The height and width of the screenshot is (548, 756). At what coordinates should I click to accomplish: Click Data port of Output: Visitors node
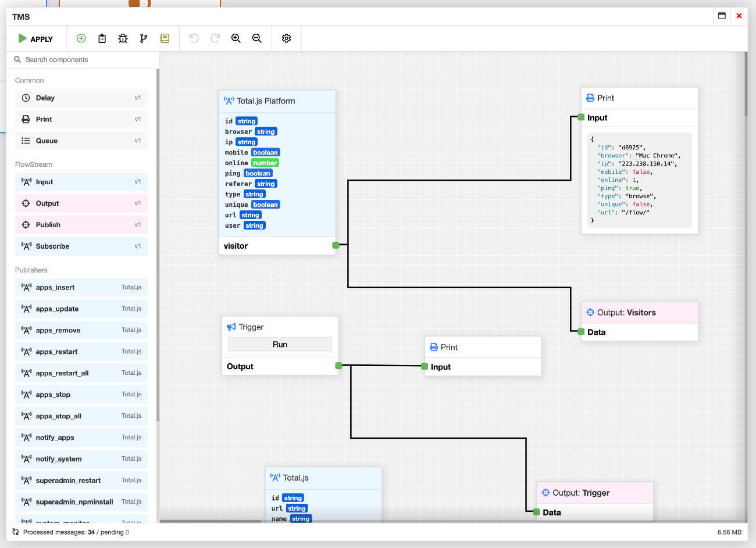(581, 332)
